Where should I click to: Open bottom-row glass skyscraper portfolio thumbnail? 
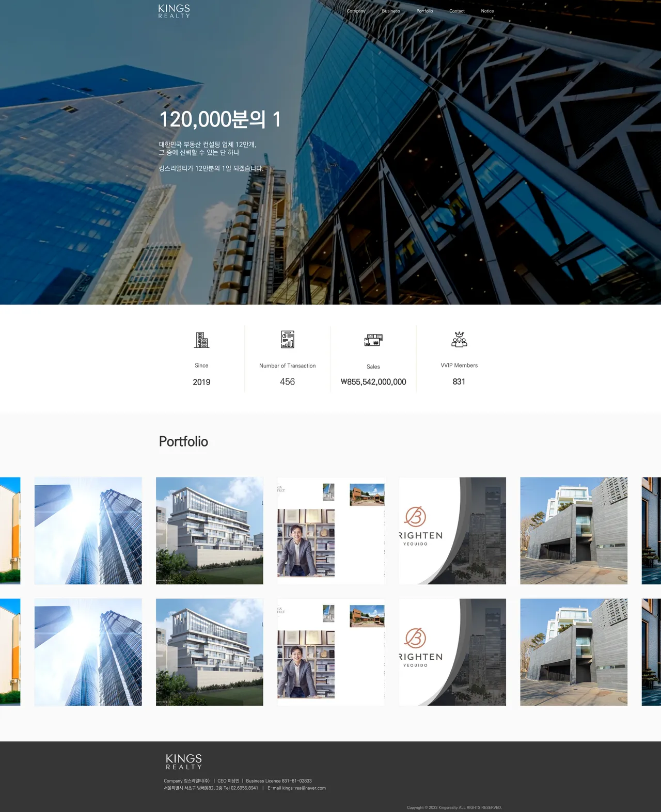pos(88,652)
